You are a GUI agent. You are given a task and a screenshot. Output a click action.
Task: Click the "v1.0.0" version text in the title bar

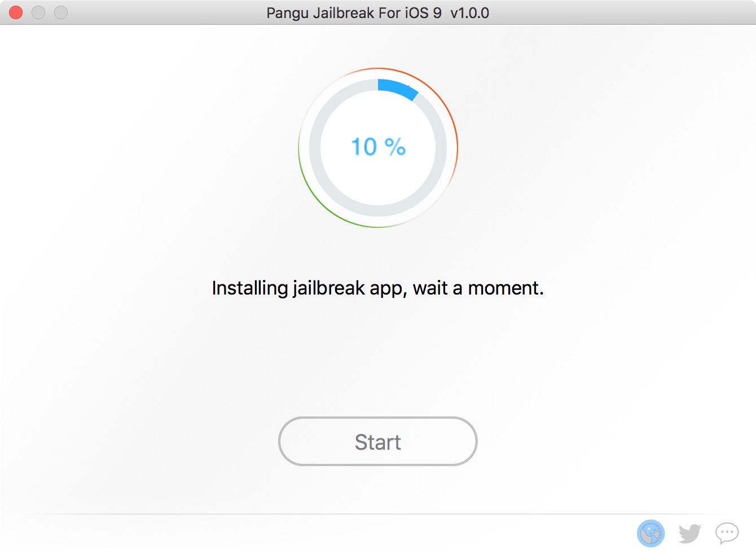[x=469, y=13]
